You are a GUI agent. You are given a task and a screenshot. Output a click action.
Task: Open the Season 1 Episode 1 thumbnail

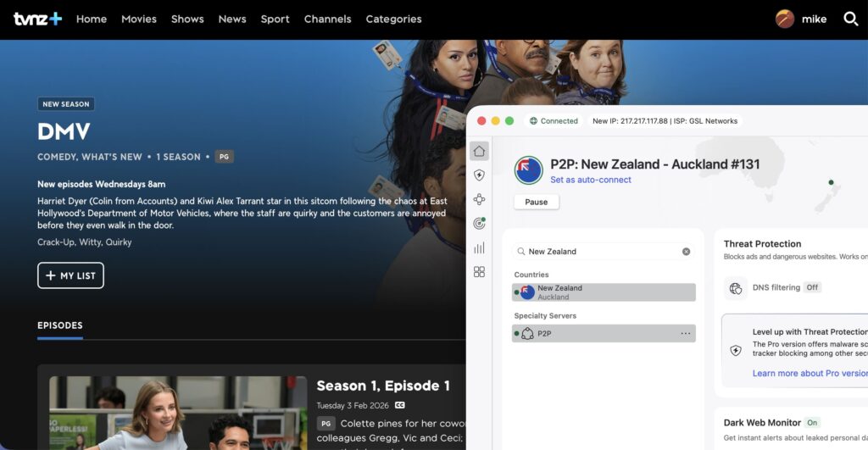point(178,413)
